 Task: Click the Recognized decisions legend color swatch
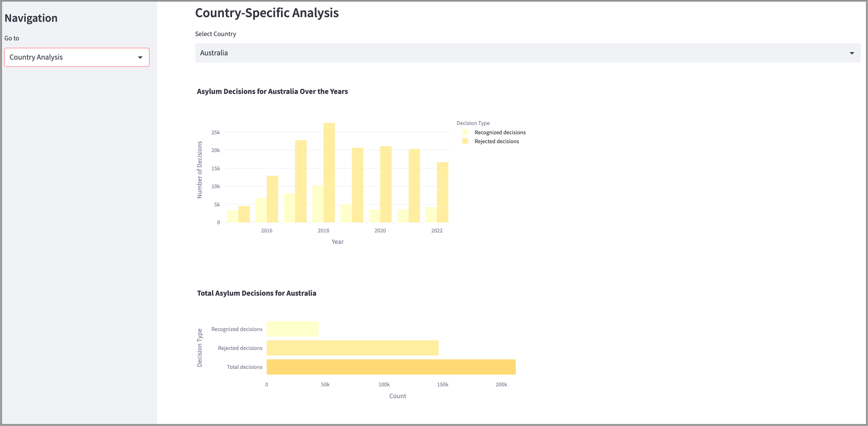coord(465,132)
